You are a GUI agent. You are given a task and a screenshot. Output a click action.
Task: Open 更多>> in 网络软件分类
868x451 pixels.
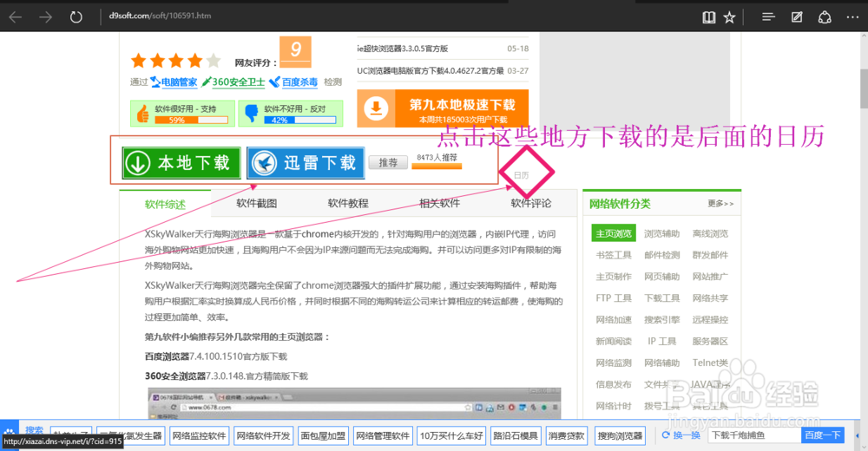click(720, 204)
